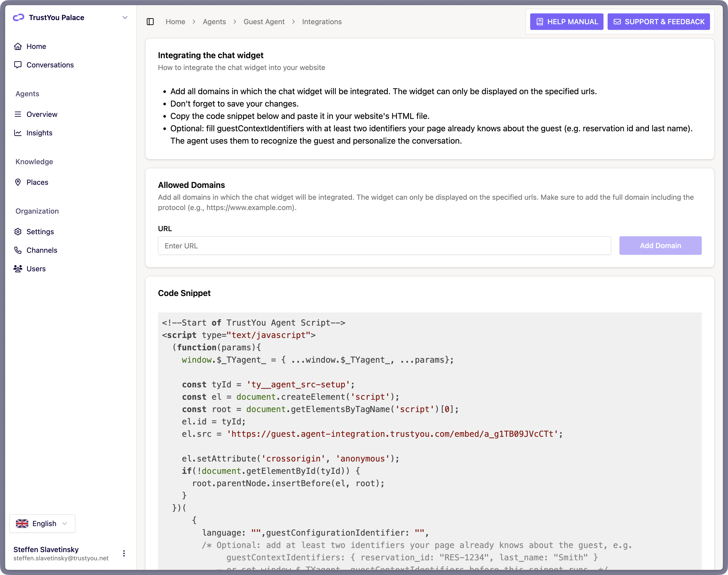Click the 'ty__agent_src-setup' code string

(298, 385)
